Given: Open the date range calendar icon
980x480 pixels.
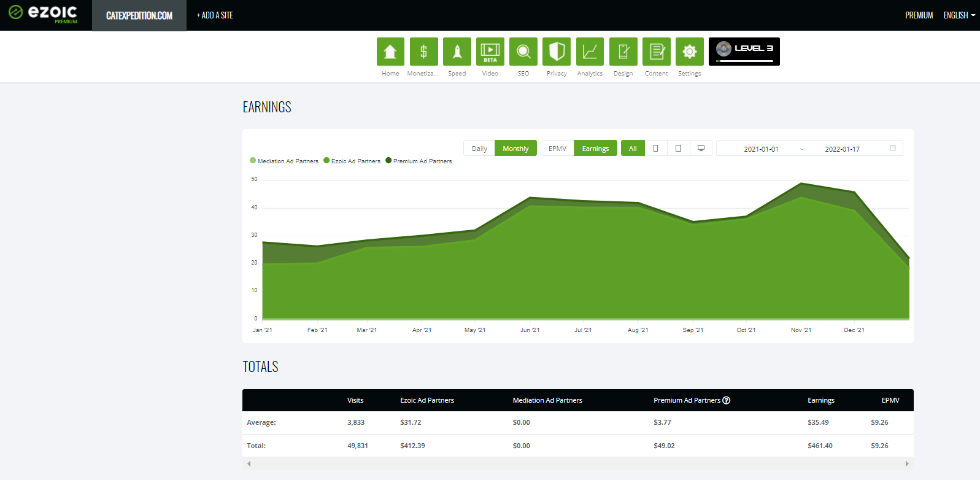Looking at the screenshot, I should pyautogui.click(x=893, y=148).
